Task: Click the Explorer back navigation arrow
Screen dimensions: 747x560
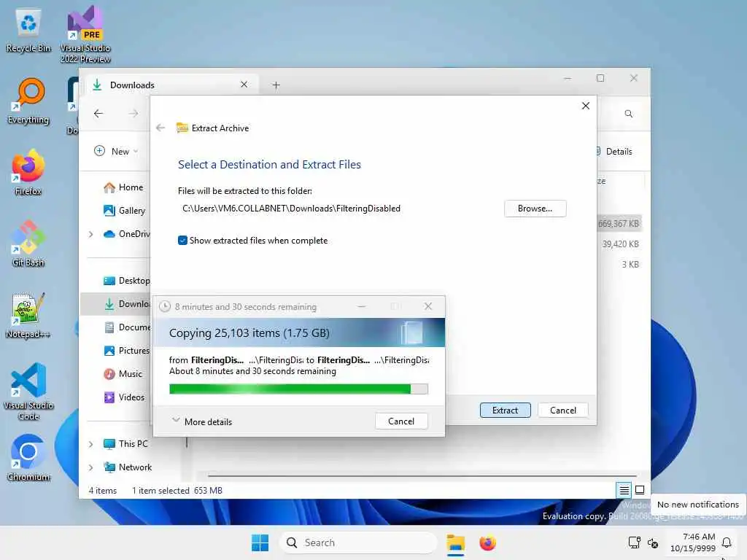Action: (x=98, y=113)
